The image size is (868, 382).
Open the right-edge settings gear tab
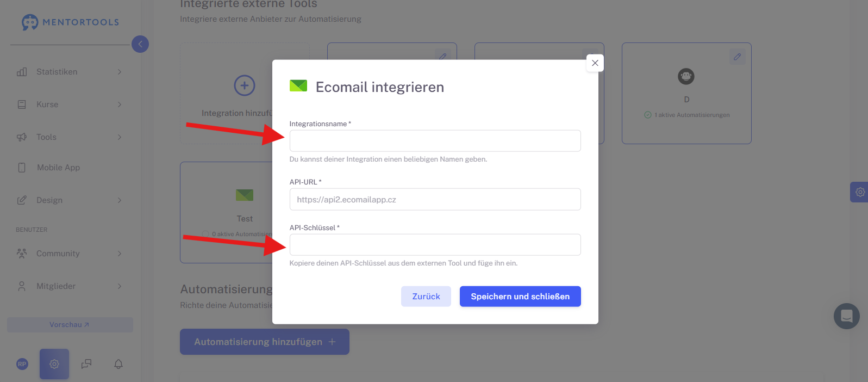pyautogui.click(x=859, y=192)
